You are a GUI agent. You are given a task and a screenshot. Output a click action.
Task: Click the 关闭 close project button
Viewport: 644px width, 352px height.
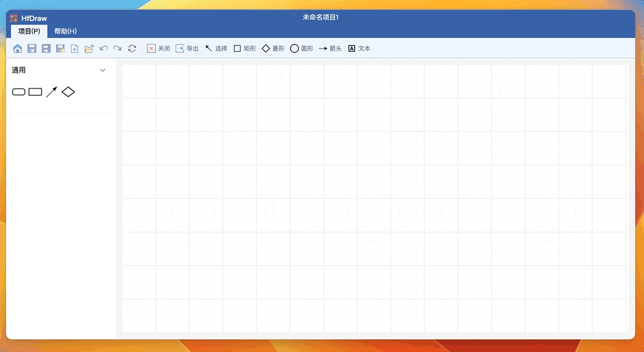(159, 48)
